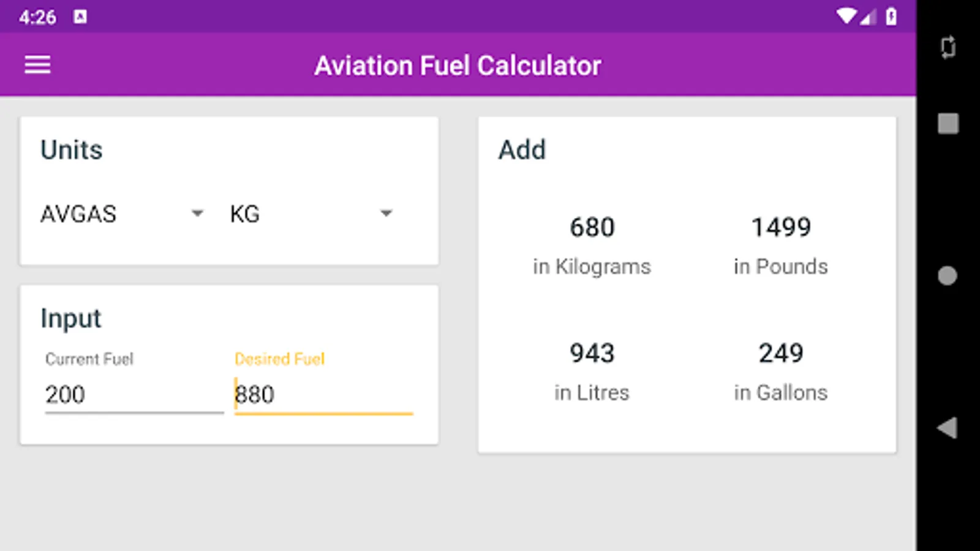
Task: Tap the notification icon beside clock
Action: [x=80, y=17]
